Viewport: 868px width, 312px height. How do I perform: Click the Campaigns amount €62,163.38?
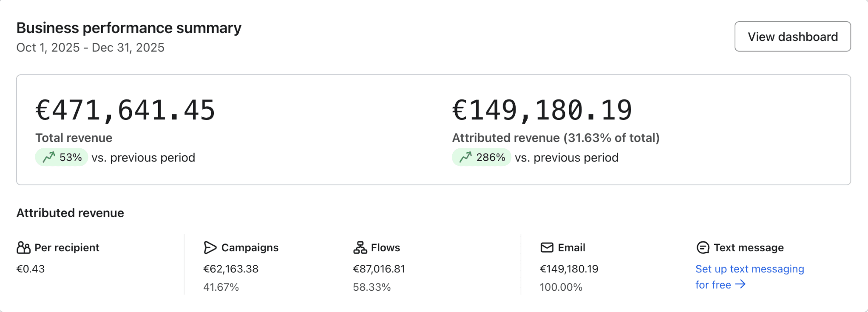pyautogui.click(x=231, y=269)
